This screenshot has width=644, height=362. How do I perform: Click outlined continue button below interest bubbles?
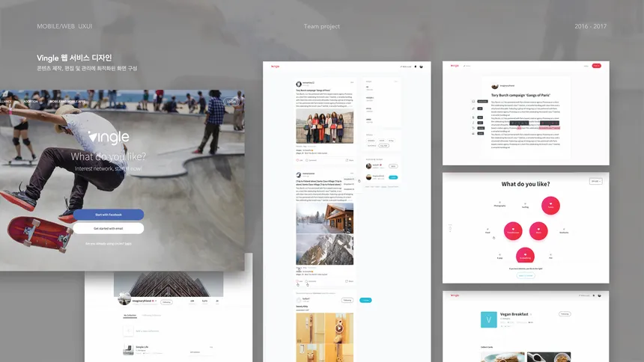click(525, 275)
